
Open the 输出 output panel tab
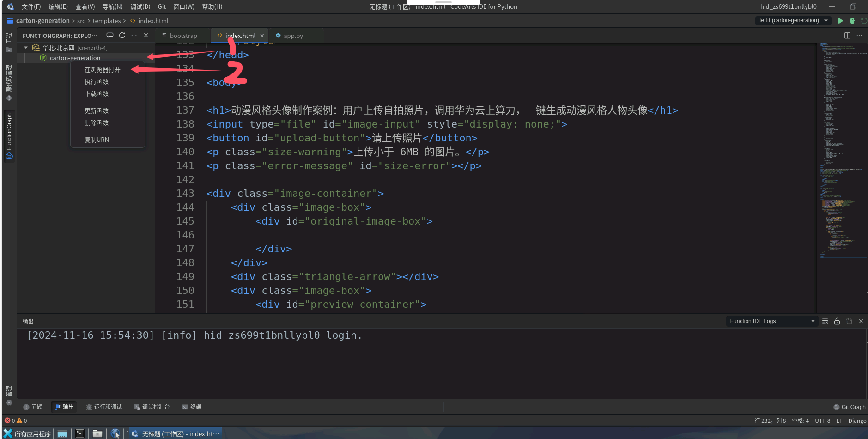(x=64, y=407)
